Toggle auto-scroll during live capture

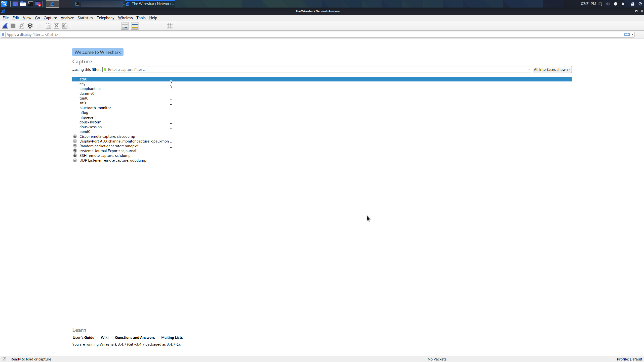(x=125, y=26)
